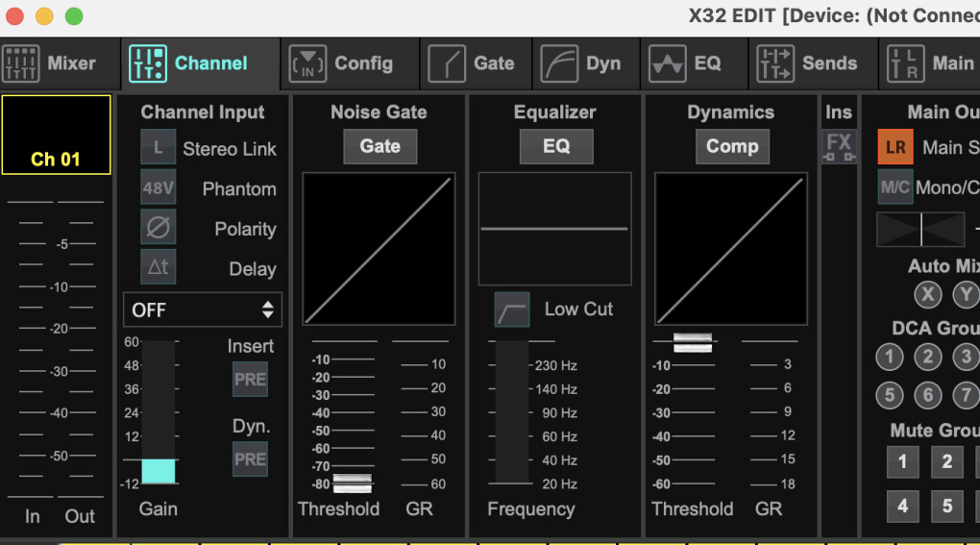The width and height of the screenshot is (980, 545).
Task: Assign DCA Group 2
Action: (928, 357)
